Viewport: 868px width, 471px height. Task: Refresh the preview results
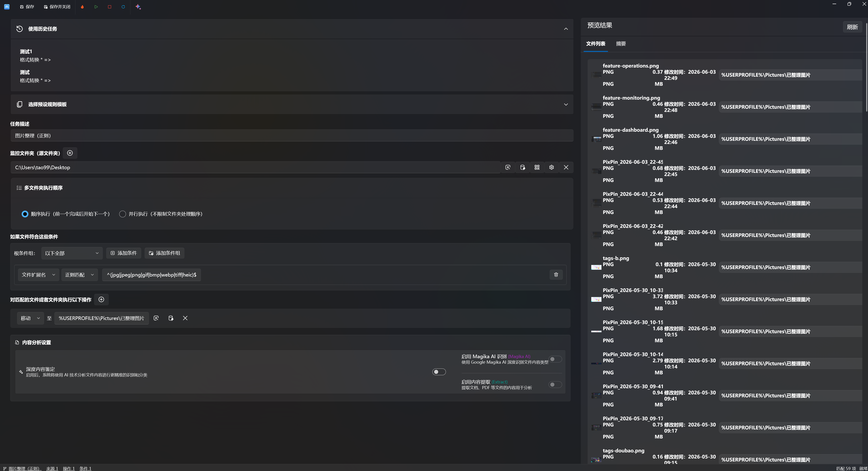pyautogui.click(x=852, y=27)
